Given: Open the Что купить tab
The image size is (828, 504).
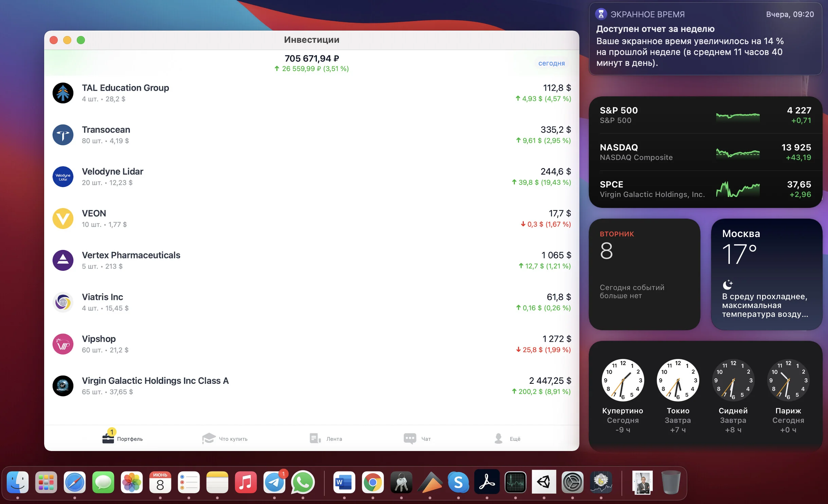Looking at the screenshot, I should pyautogui.click(x=224, y=438).
